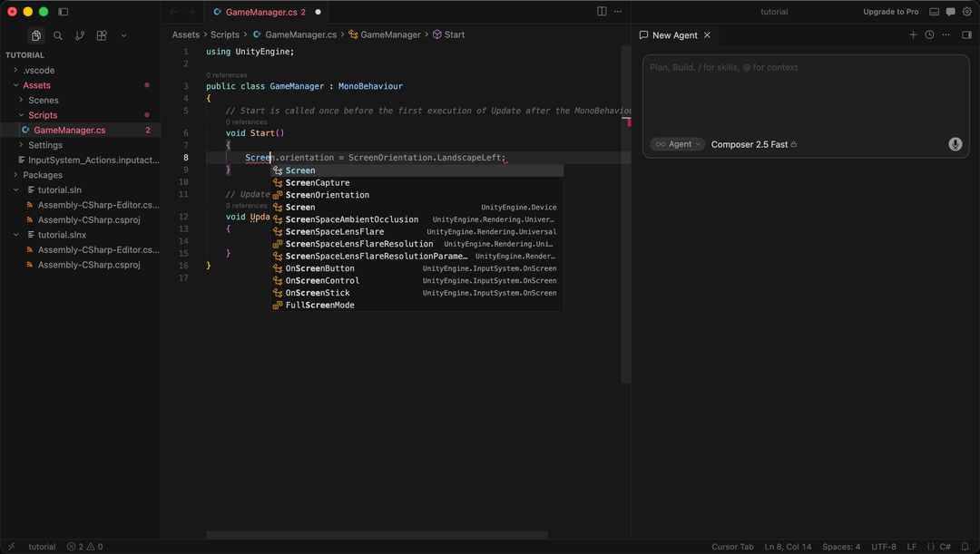Screen dimensions: 980x554
Task: Pick ScreenCapture from the suggestion list
Action: click(416, 182)
